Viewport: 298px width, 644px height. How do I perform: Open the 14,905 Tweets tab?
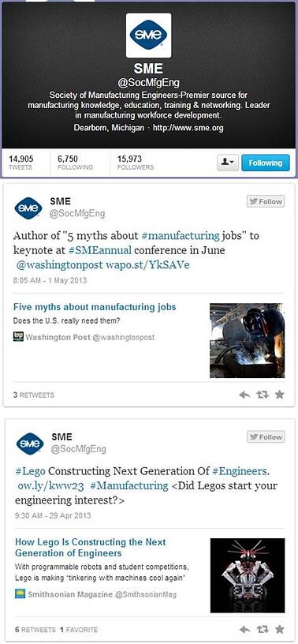21,163
